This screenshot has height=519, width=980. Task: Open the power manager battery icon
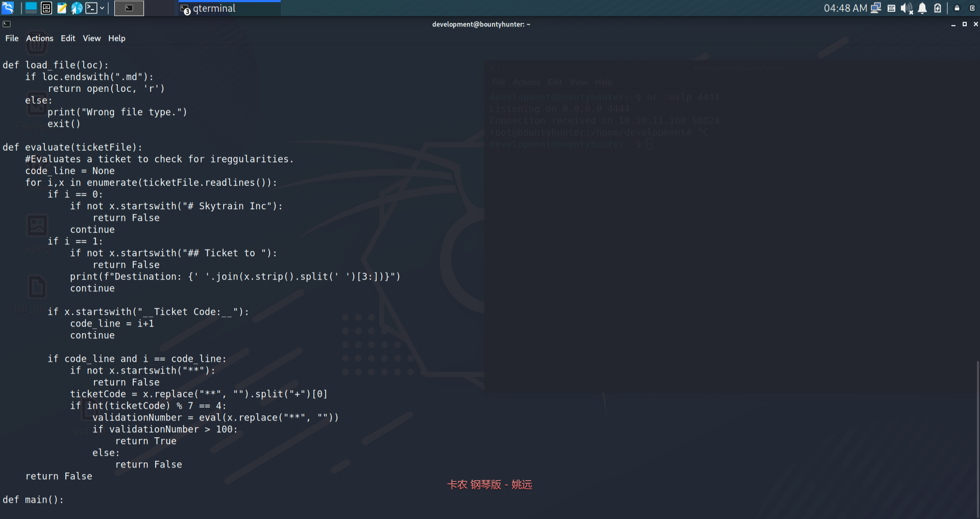tap(938, 8)
